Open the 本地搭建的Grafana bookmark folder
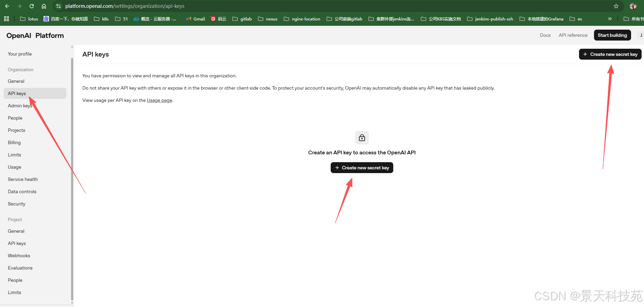Viewport: 644px width, 307px height. tap(542, 19)
